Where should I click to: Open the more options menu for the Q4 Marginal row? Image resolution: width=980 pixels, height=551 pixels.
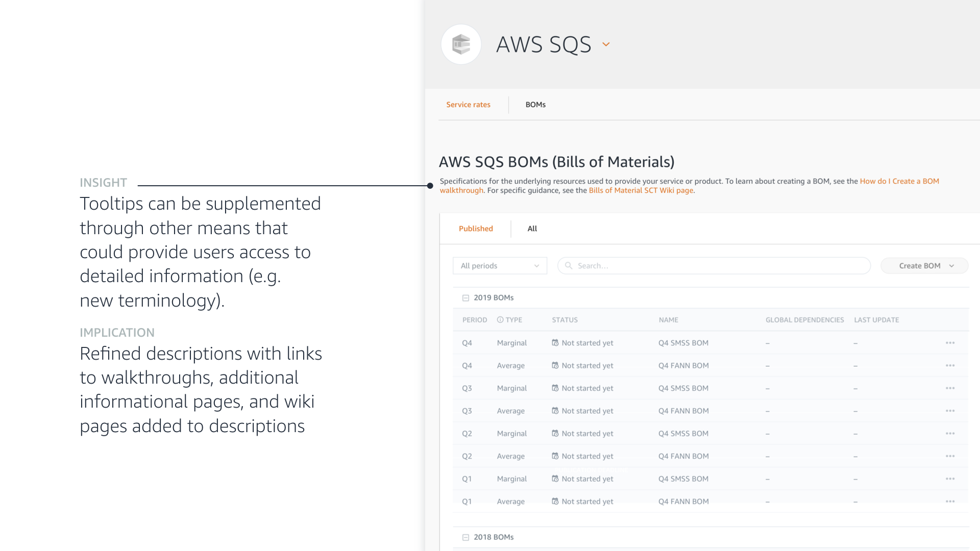click(950, 343)
